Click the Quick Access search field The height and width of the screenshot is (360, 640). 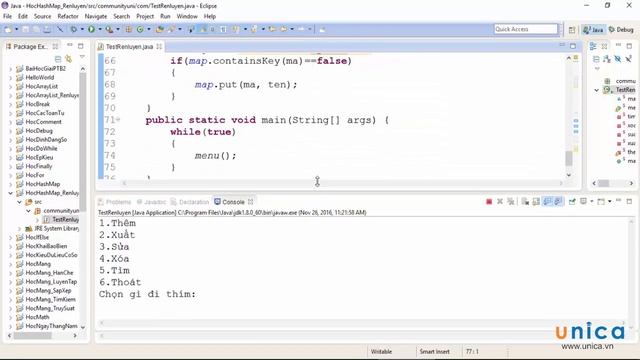coord(526,29)
